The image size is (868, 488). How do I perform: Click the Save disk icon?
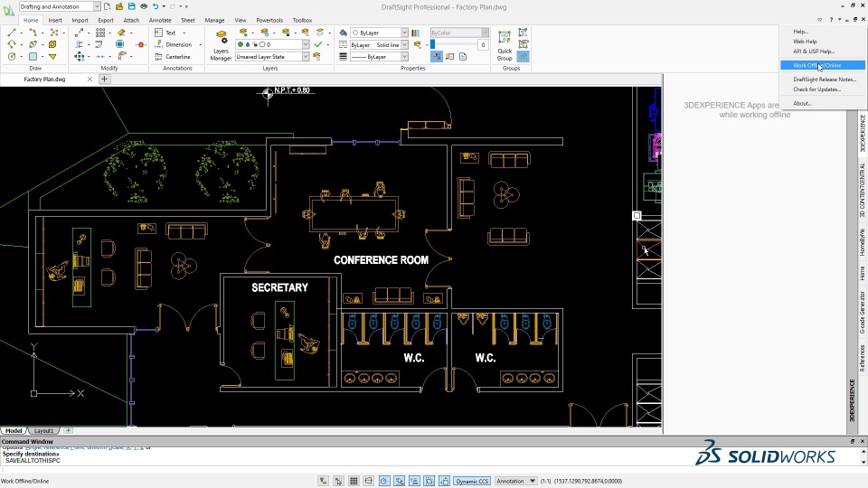pos(131,6)
